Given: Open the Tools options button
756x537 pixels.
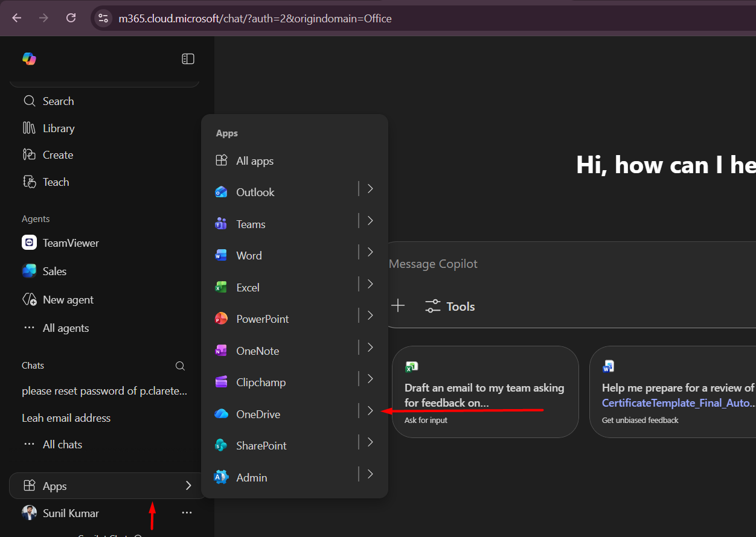Looking at the screenshot, I should (x=450, y=307).
